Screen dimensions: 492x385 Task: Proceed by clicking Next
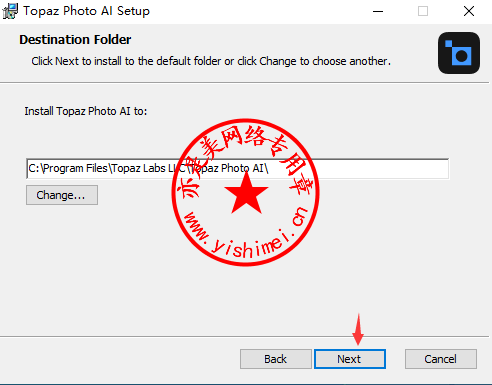coord(350,359)
